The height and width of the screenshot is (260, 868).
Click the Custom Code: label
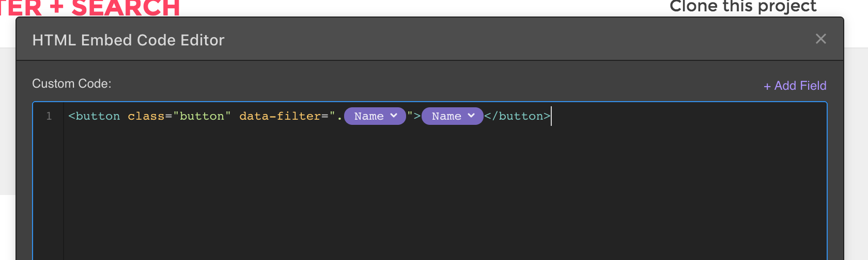(x=72, y=84)
